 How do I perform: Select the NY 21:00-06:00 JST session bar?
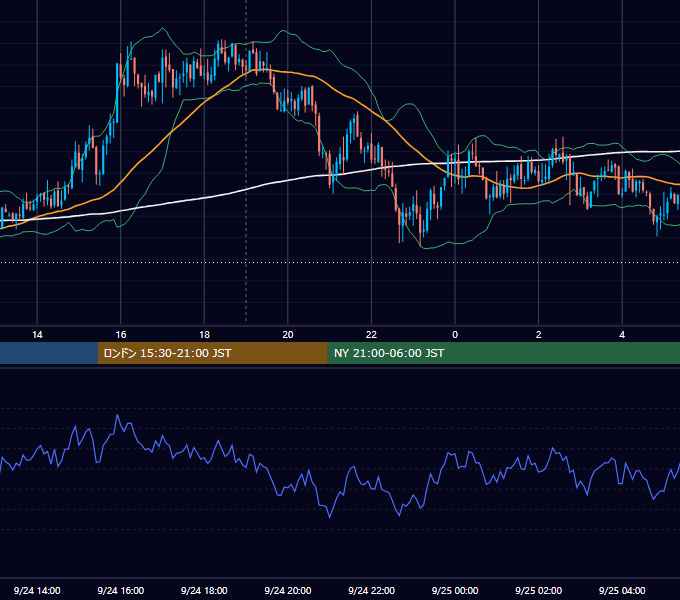coord(503,353)
